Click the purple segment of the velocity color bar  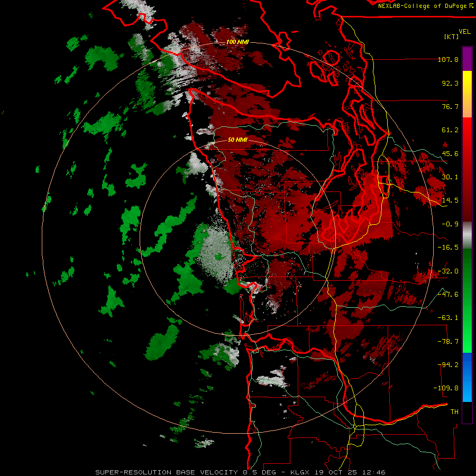[x=467, y=59]
